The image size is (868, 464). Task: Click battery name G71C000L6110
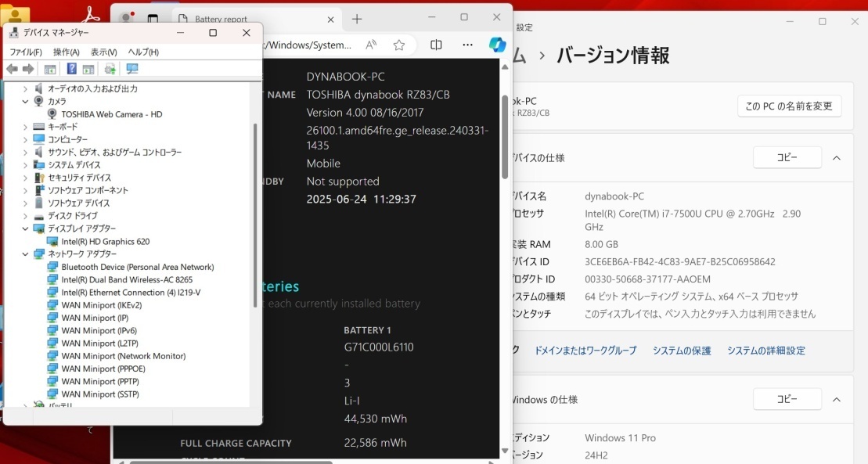pyautogui.click(x=379, y=347)
